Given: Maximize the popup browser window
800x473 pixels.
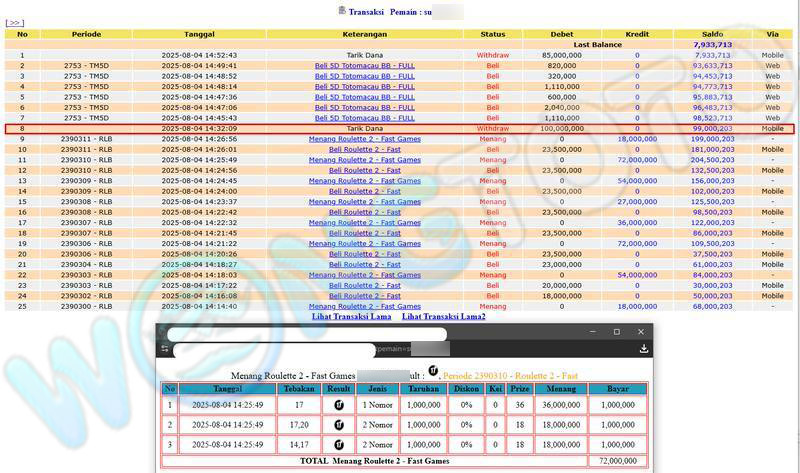Looking at the screenshot, I should [x=616, y=332].
